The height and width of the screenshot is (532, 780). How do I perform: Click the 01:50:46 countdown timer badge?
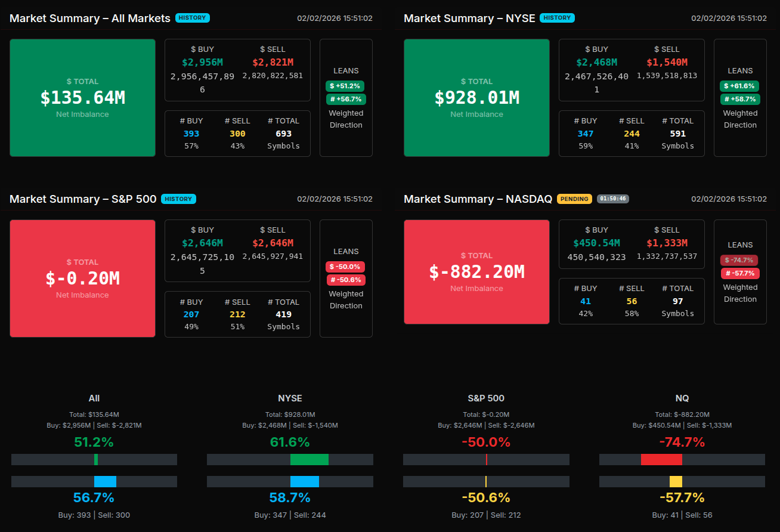click(x=613, y=199)
